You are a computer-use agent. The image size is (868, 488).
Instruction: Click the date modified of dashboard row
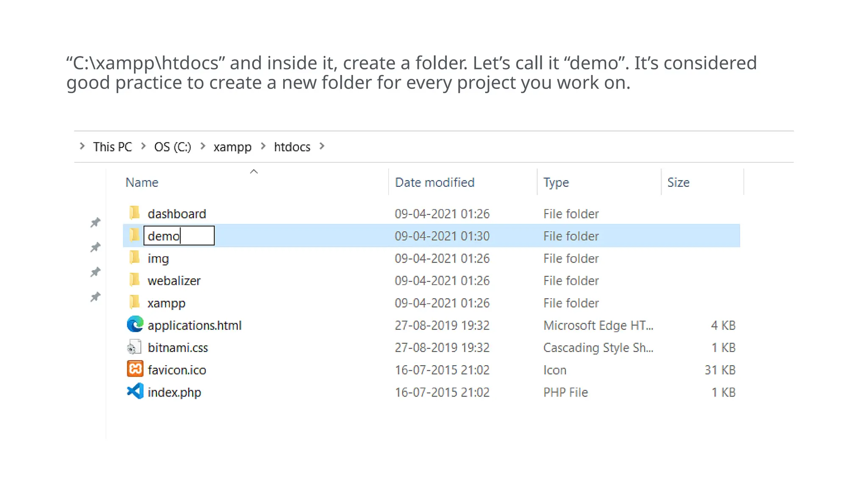pyautogui.click(x=442, y=214)
